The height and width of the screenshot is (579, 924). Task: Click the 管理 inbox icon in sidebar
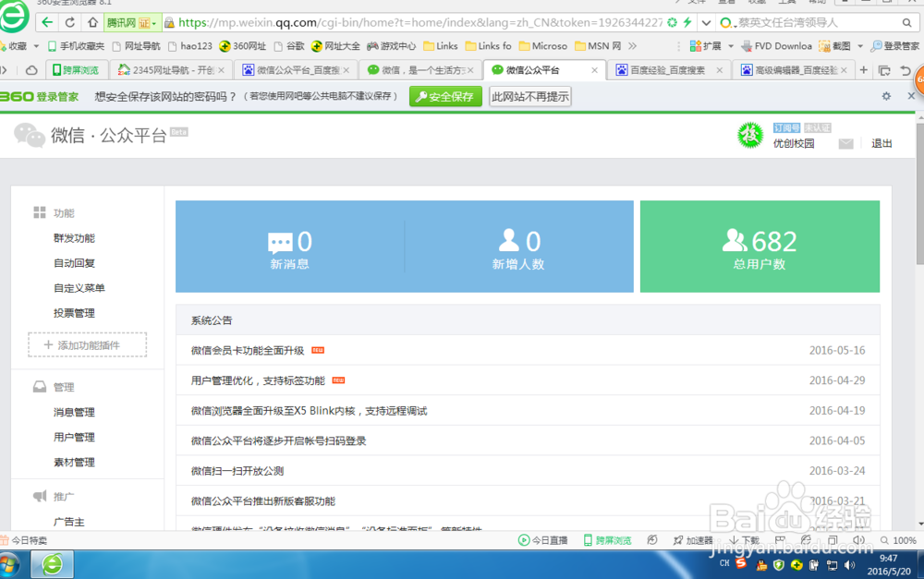[x=40, y=387]
